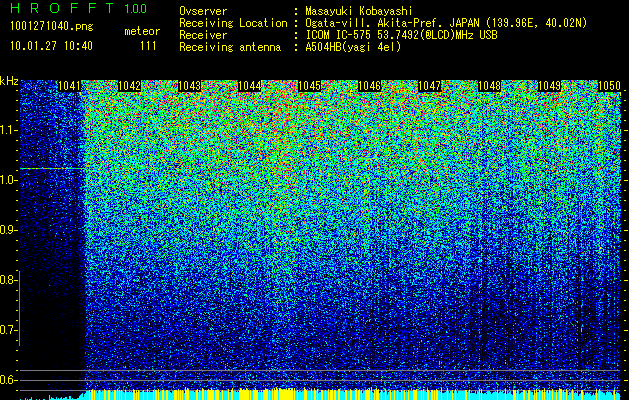Viewport: 629px width, 400px height.
Task: Click the 1044 time marker
Action: pos(250,86)
